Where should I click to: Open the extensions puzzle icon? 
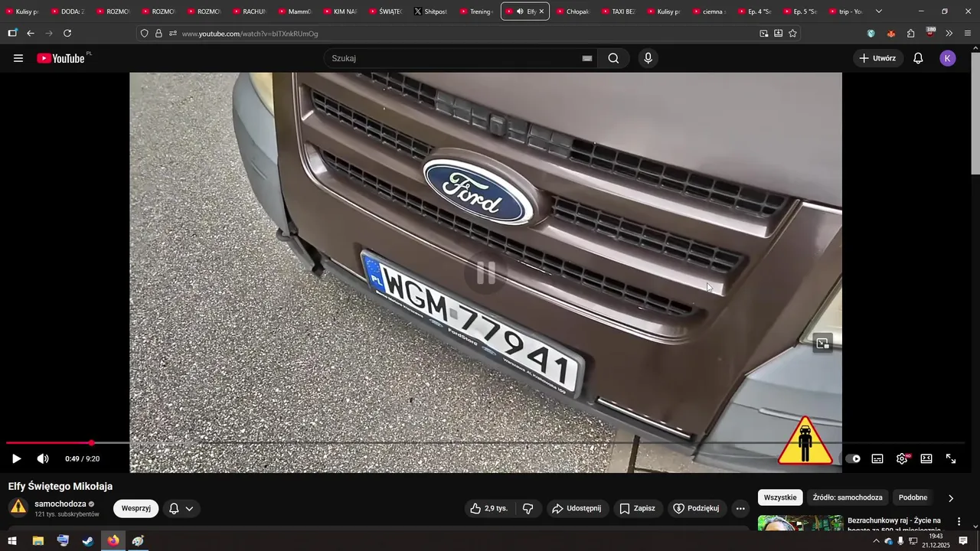pyautogui.click(x=910, y=33)
